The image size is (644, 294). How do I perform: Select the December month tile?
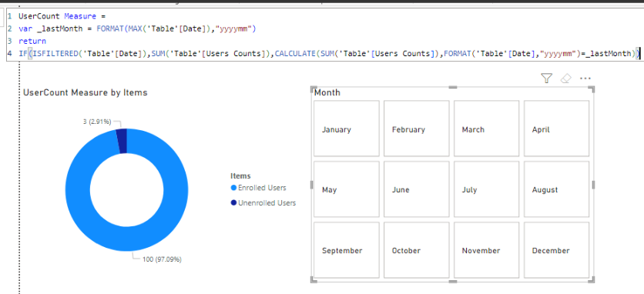click(x=556, y=249)
